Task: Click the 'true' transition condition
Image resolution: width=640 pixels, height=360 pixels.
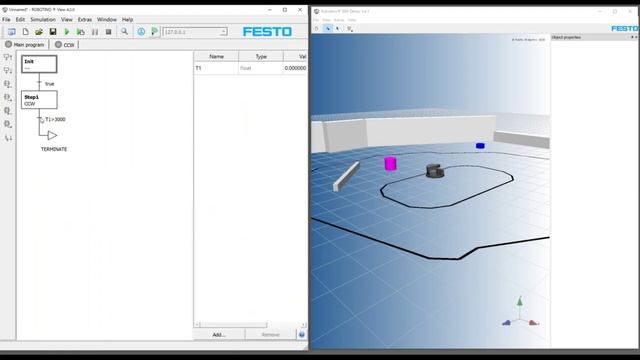Action: [49, 84]
